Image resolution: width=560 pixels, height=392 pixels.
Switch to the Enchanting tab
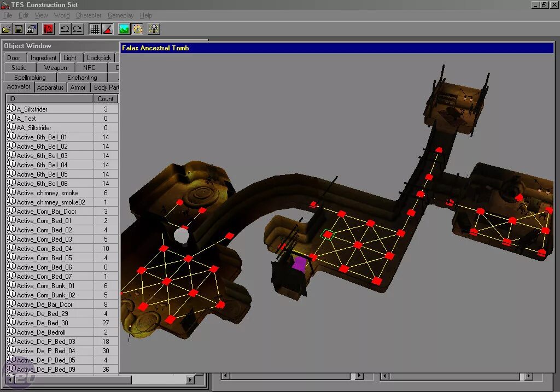[82, 78]
